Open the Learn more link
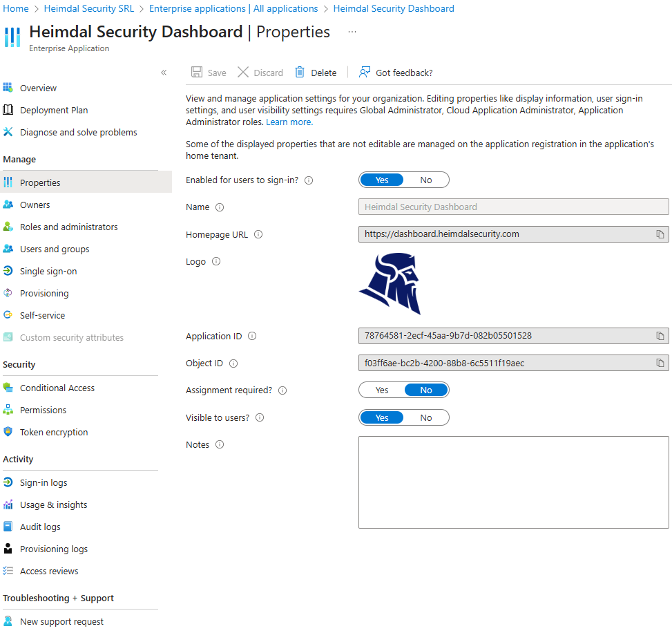This screenshot has width=672, height=633. pos(289,122)
